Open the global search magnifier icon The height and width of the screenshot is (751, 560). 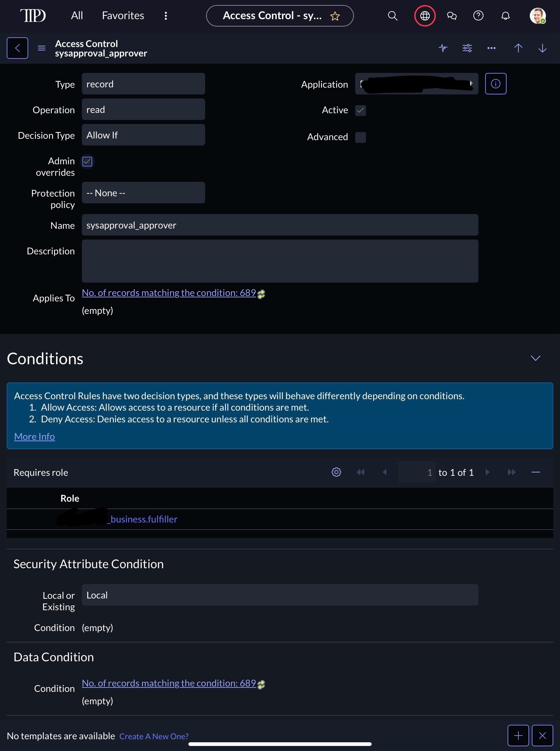pos(392,15)
